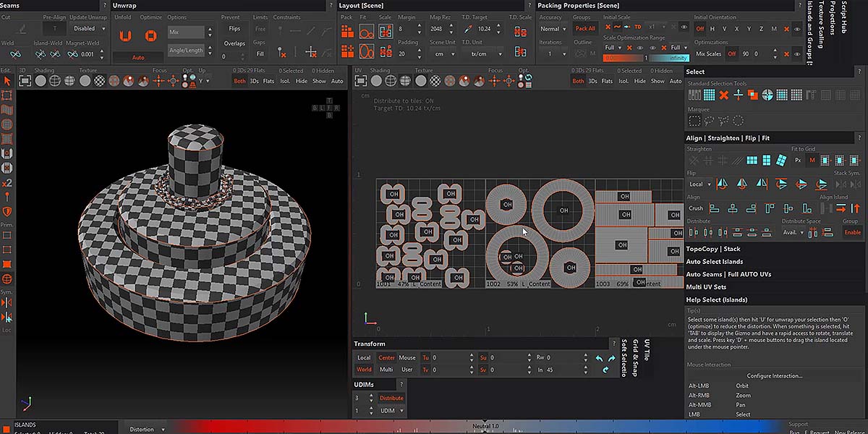Viewport: 868px width, 434px height.
Task: Click the orange right-arrow Align Island icon
Action: coord(841,208)
